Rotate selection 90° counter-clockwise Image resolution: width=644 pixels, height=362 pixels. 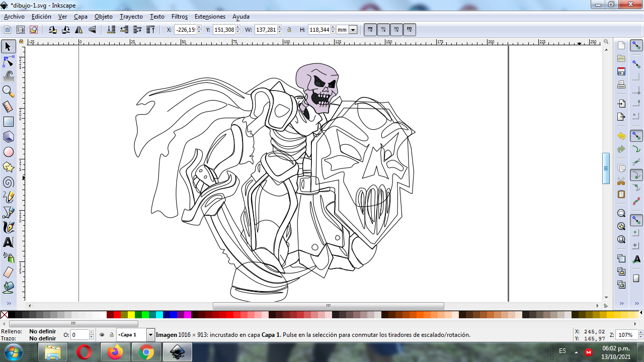(53, 30)
